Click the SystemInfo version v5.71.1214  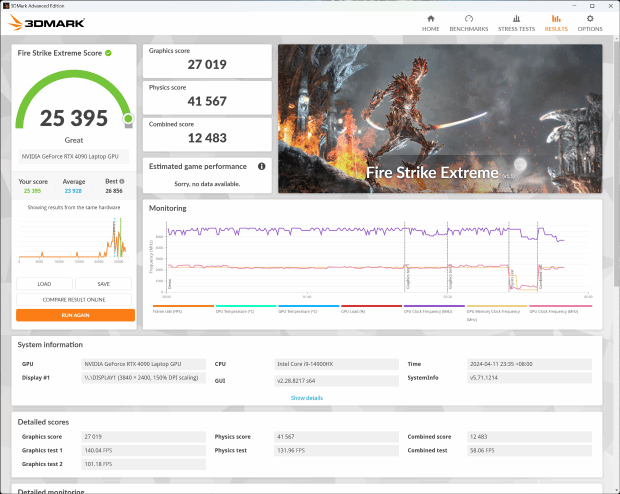pos(529,378)
